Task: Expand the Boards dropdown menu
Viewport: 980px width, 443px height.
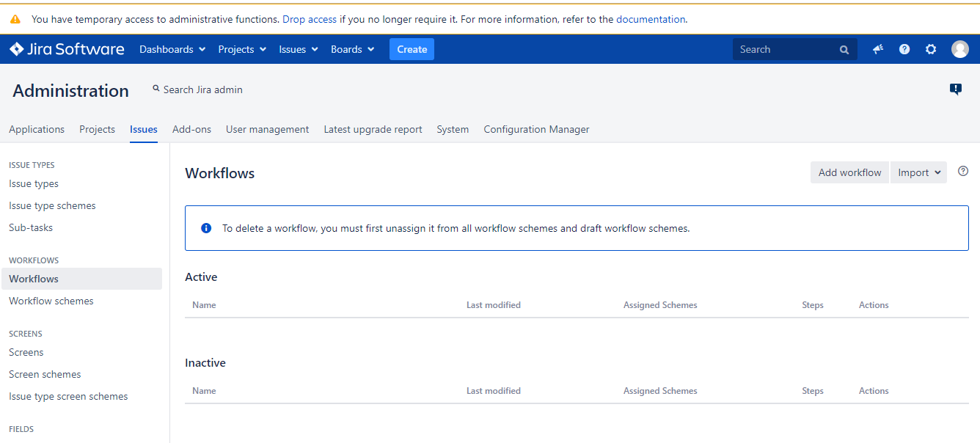Action: (x=353, y=49)
